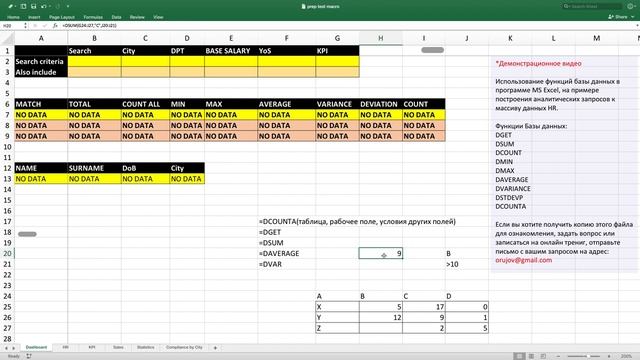Switch to the Sales sheet tab
Image resolution: width=640 pixels, height=360 pixels.
tap(118, 347)
